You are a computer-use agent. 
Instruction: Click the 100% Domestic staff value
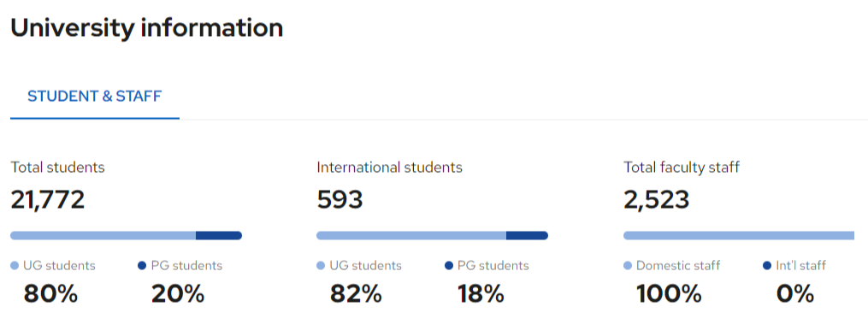tap(669, 294)
